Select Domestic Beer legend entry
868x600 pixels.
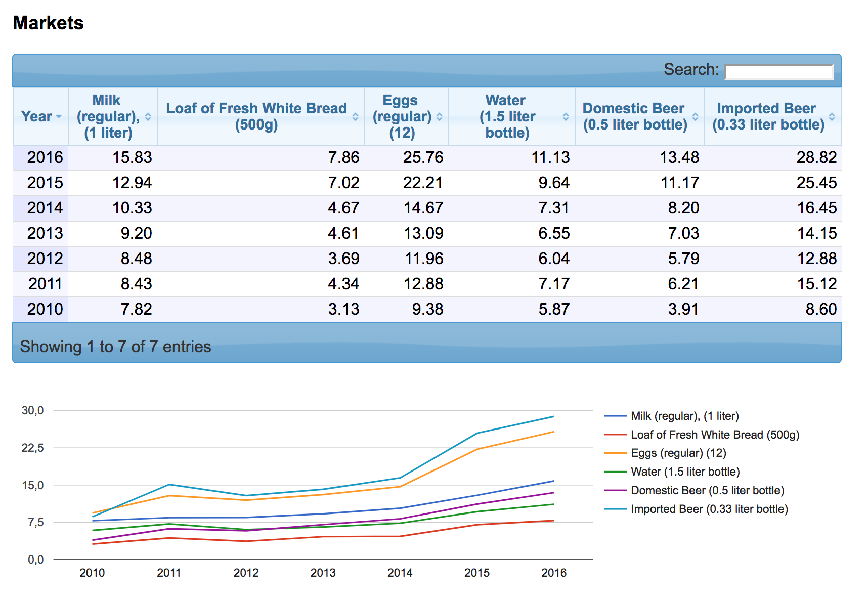(x=707, y=490)
